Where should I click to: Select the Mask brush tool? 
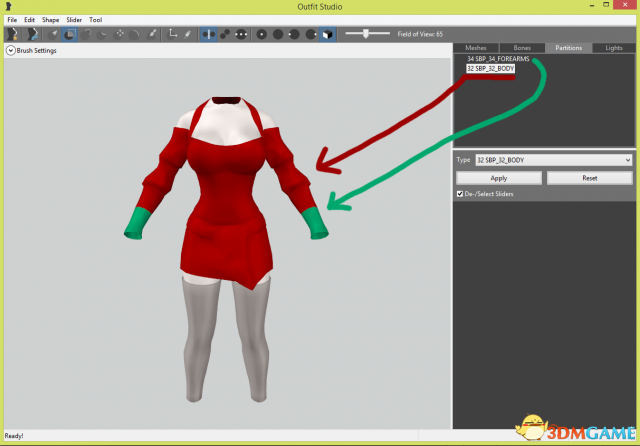[x=70, y=33]
